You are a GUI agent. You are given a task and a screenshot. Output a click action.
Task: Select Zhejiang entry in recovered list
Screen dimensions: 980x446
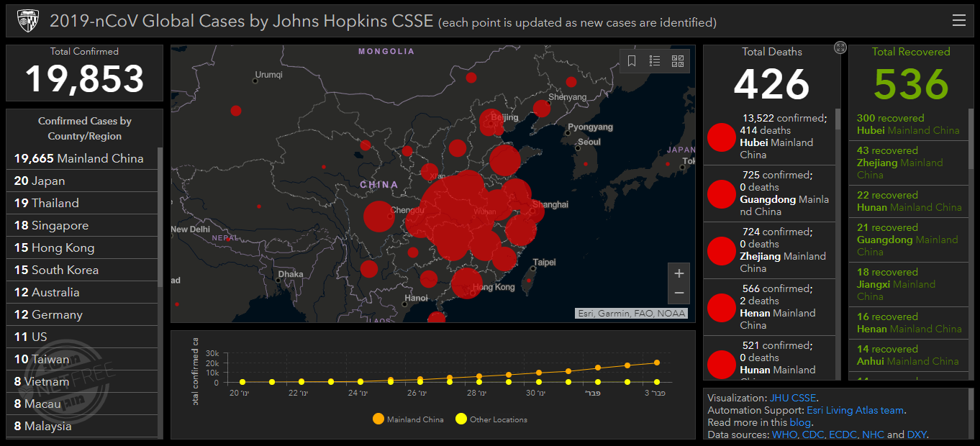click(x=909, y=163)
